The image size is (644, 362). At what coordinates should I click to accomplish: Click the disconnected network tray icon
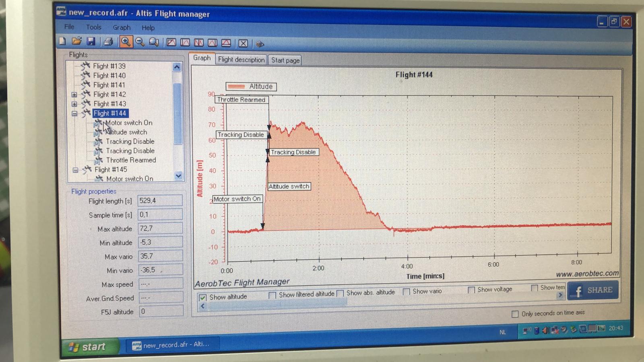(555, 330)
